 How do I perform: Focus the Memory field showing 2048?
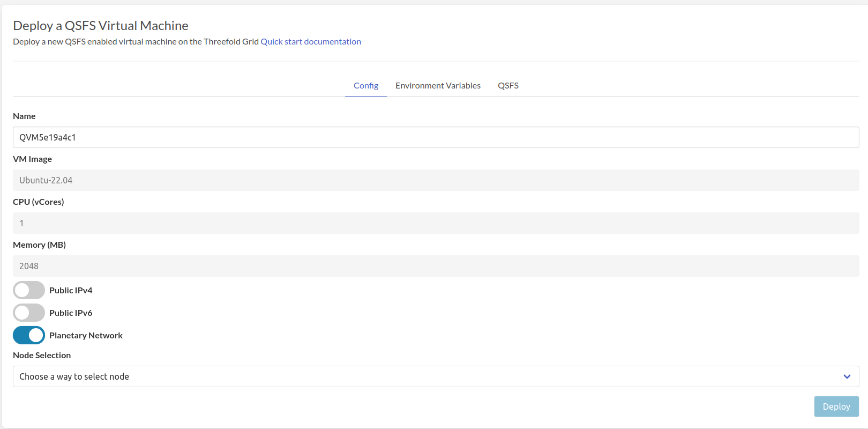coord(435,266)
